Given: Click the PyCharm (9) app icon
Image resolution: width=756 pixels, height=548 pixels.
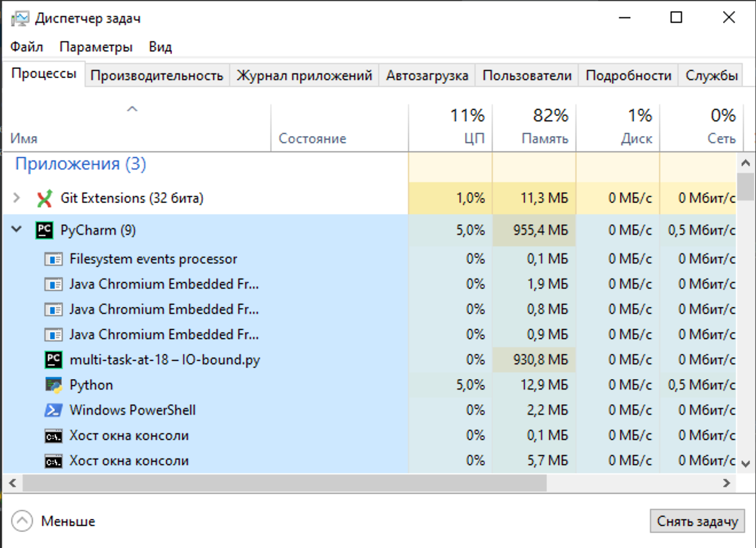Looking at the screenshot, I should pos(45,230).
